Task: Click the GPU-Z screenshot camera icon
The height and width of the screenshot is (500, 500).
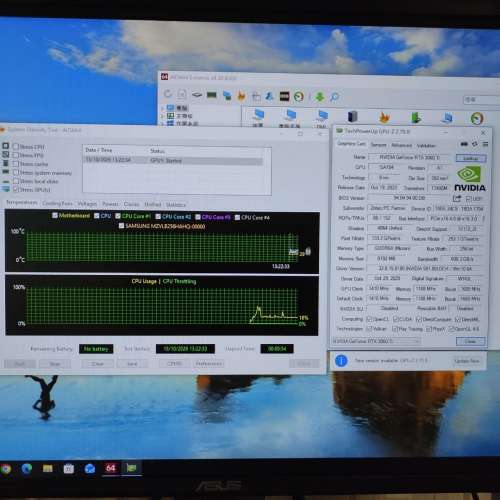Action: pyautogui.click(x=464, y=144)
